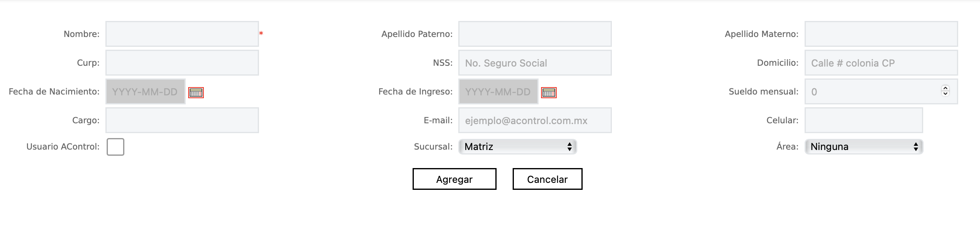Focus the Curp input field
Screen dimensions: 980x226
tap(182, 63)
